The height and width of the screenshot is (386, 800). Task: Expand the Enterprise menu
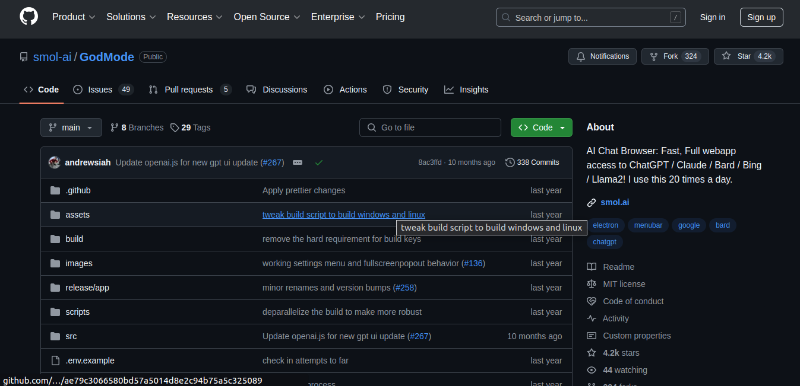pos(338,17)
